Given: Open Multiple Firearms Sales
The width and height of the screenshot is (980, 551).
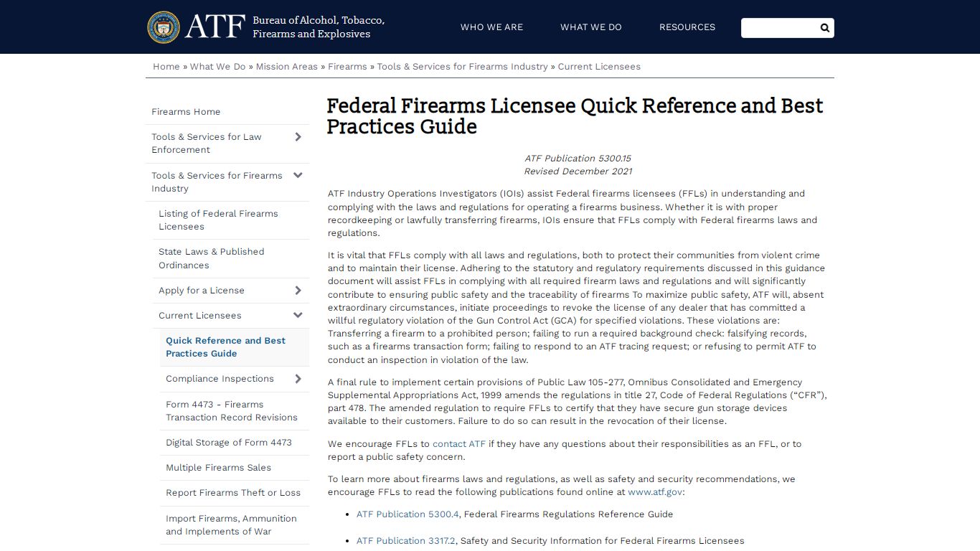Looking at the screenshot, I should pyautogui.click(x=219, y=468).
